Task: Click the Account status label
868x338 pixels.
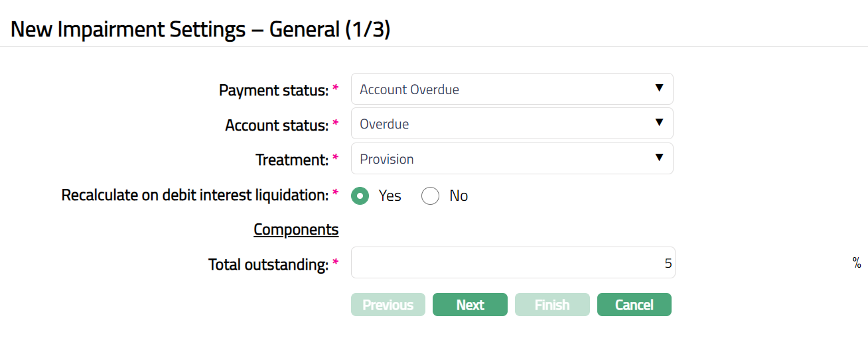Action: 277,125
